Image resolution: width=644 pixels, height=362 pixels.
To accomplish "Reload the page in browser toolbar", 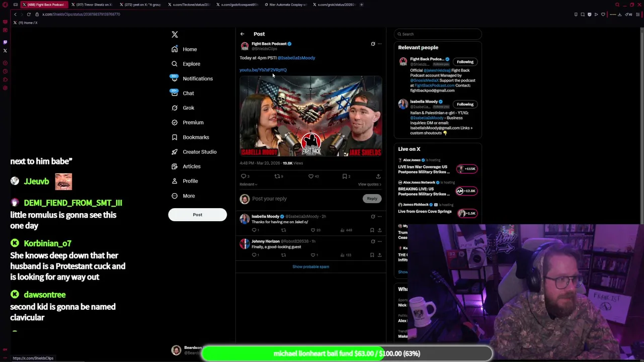I will [x=29, y=14].
